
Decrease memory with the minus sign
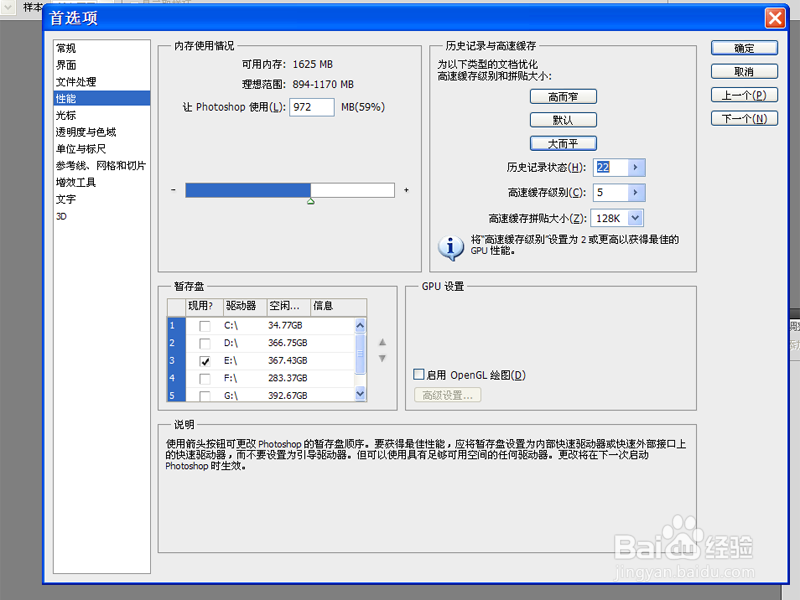173,190
